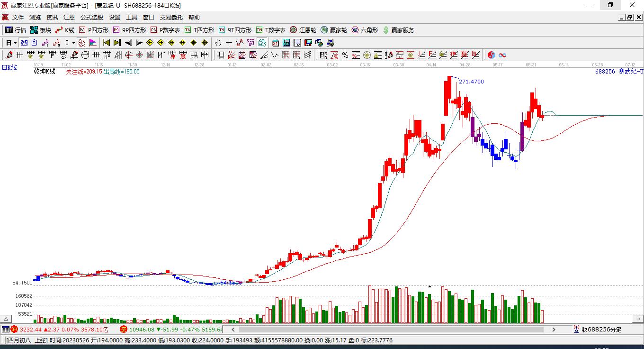Open the P数字表 tool
Image resolution: width=644 pixels, height=349 pixels.
pyautogui.click(x=165, y=30)
